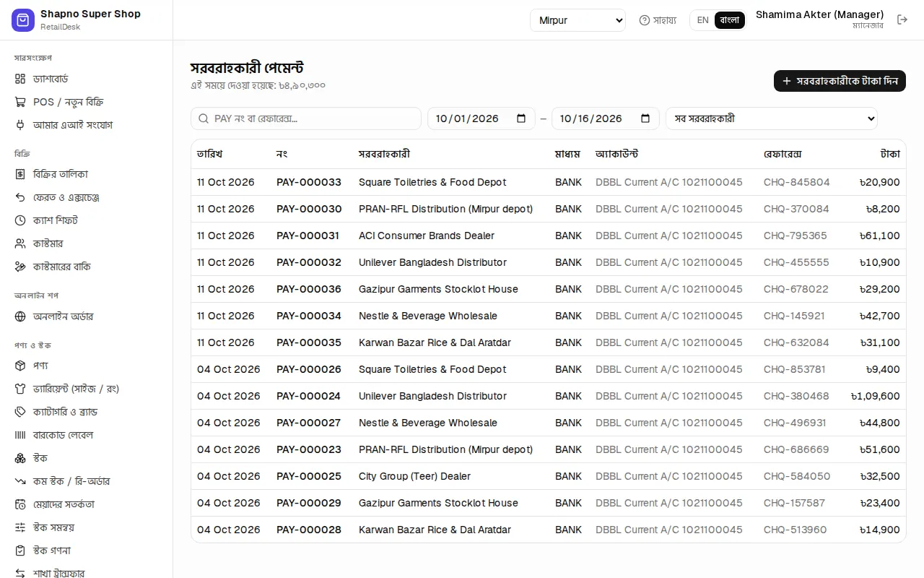Select payment PAY-000033

point(309,182)
